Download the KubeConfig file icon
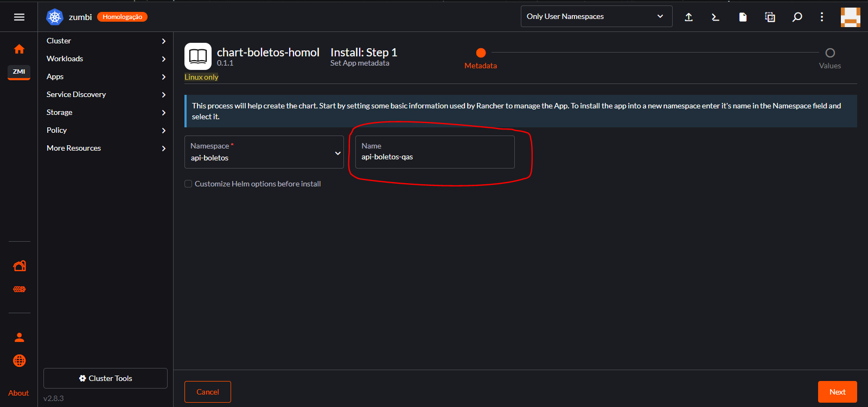Screen dimensions: 868x407 743,17
